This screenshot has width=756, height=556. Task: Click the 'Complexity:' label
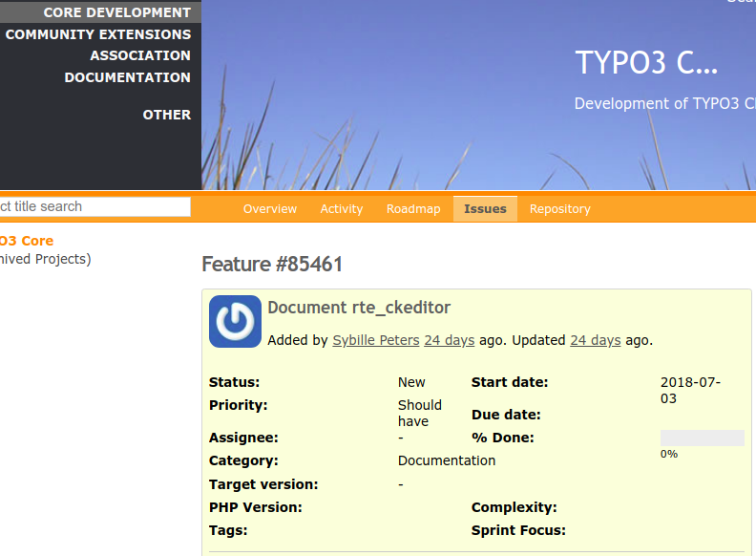click(514, 507)
